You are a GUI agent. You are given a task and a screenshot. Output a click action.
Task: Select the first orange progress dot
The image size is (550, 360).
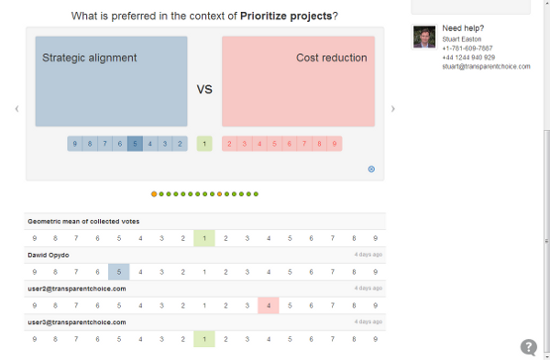[154, 194]
